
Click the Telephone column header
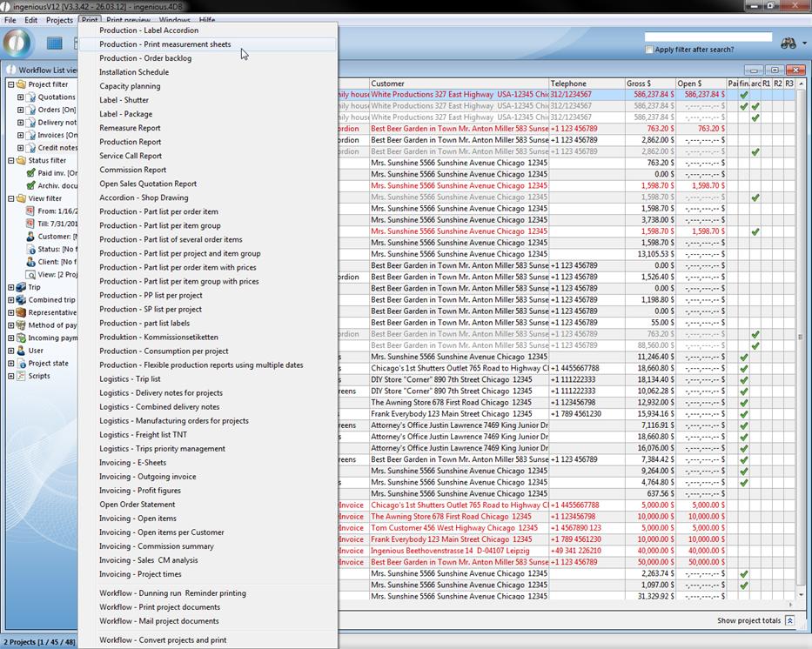585,84
